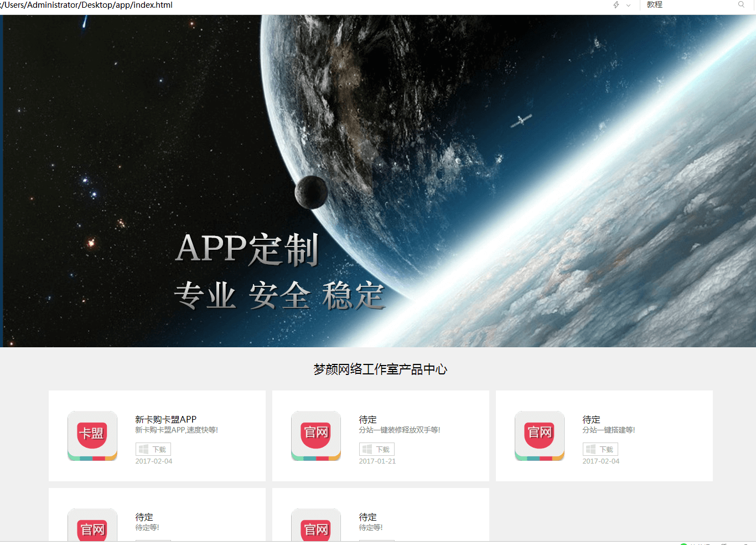
Task: Click the address bar file path
Action: [x=87, y=5]
